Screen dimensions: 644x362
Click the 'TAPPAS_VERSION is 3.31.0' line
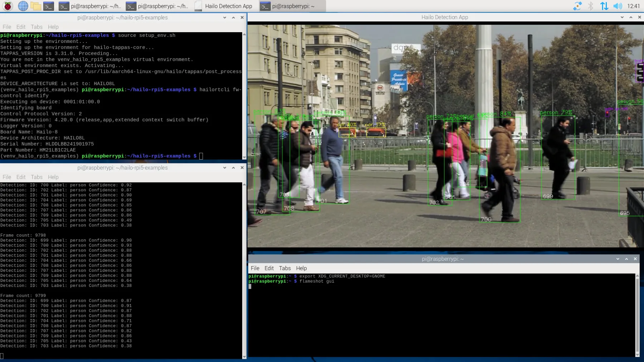(59, 53)
